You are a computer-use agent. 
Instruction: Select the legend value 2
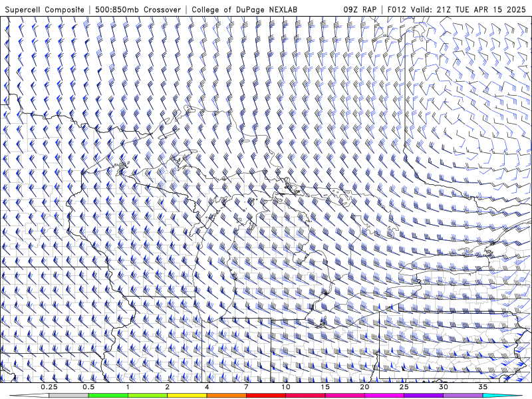pyautogui.click(x=168, y=387)
